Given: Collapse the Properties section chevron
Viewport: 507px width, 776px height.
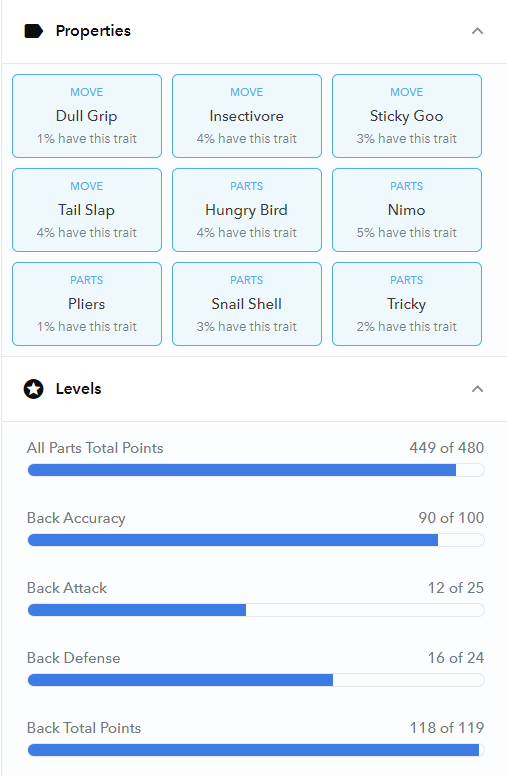Looking at the screenshot, I should click(477, 31).
